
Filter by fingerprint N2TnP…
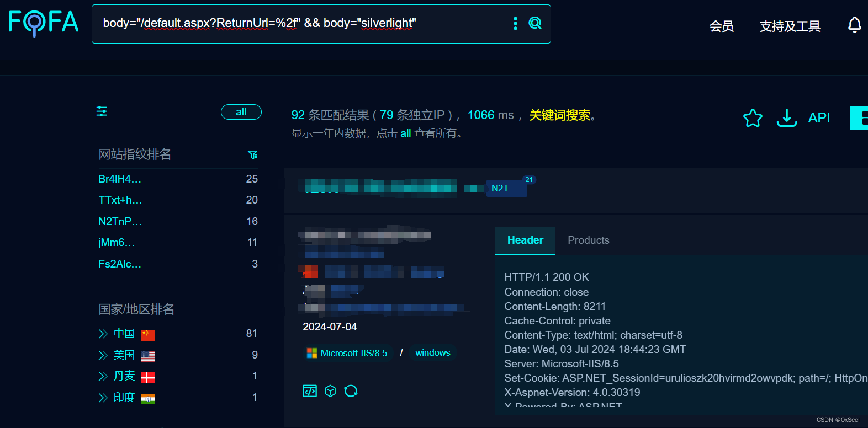[x=120, y=221]
